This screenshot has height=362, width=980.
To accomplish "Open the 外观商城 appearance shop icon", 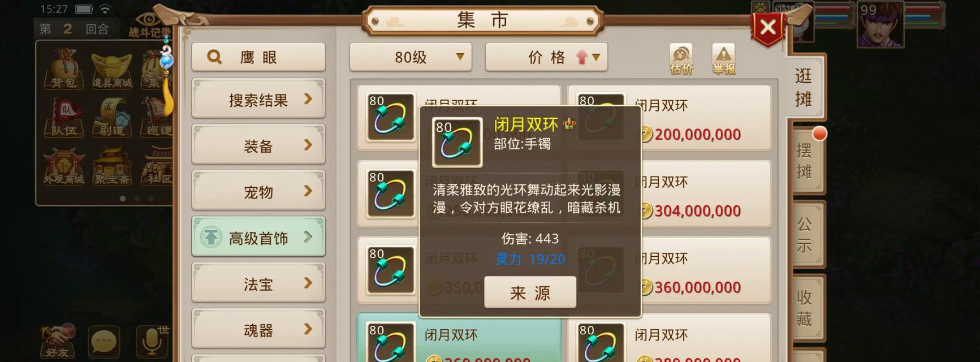I will (x=63, y=166).
